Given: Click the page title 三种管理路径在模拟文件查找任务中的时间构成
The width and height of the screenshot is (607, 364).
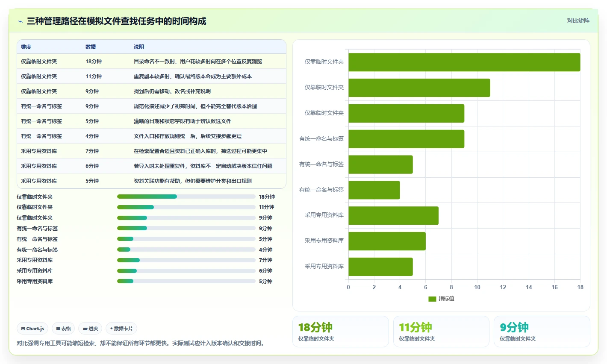Looking at the screenshot, I should click(x=116, y=21).
